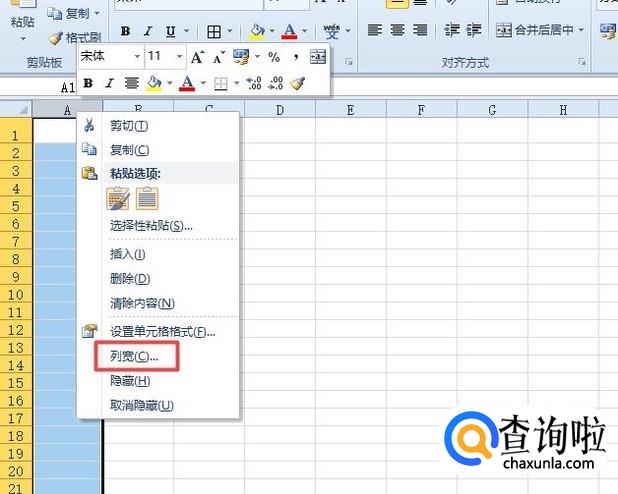
Task: Click the Name Box showing A1
Action: (x=39, y=87)
